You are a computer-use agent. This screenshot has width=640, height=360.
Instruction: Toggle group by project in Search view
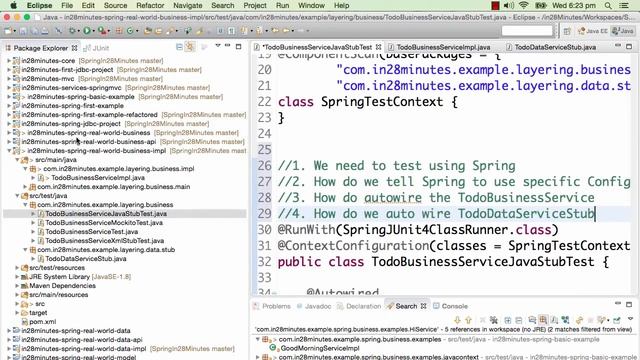point(532,320)
